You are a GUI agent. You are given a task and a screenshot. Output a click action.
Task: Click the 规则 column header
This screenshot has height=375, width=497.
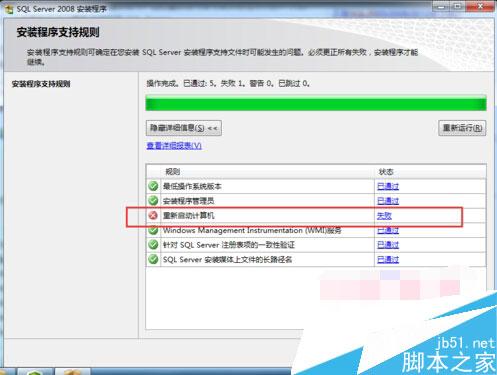click(x=268, y=172)
